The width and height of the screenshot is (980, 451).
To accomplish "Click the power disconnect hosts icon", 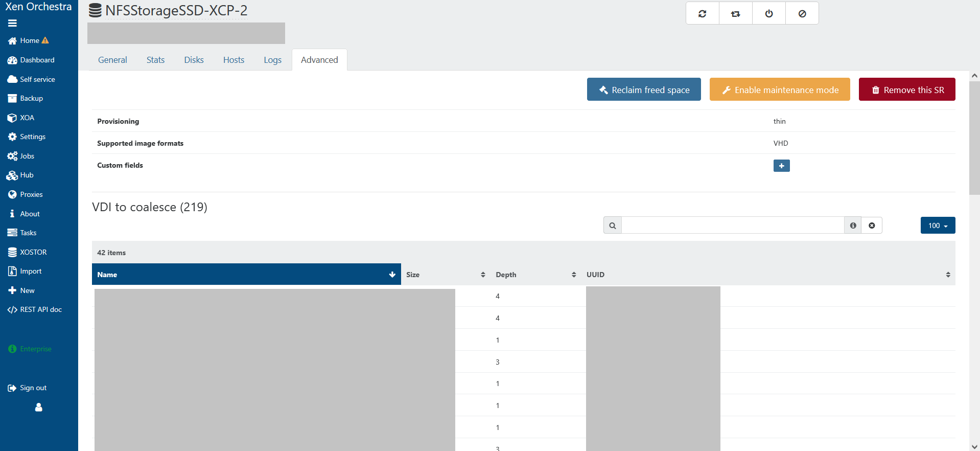I will pos(768,14).
